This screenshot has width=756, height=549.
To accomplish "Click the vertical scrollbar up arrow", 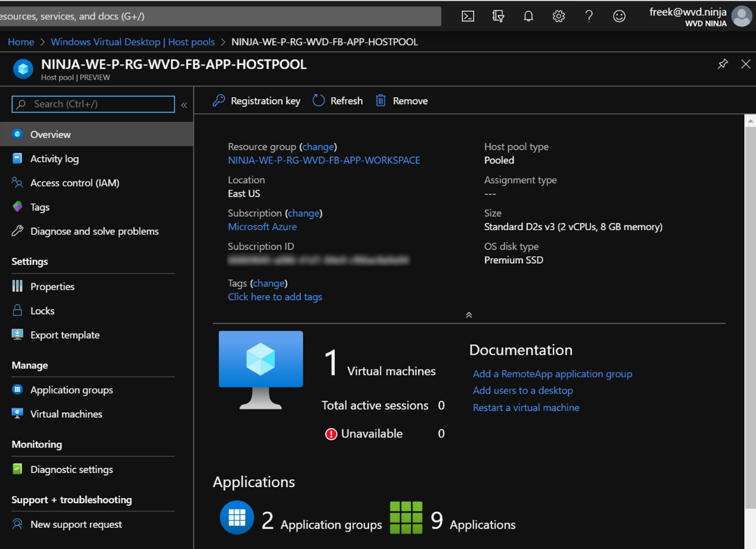I will click(750, 121).
